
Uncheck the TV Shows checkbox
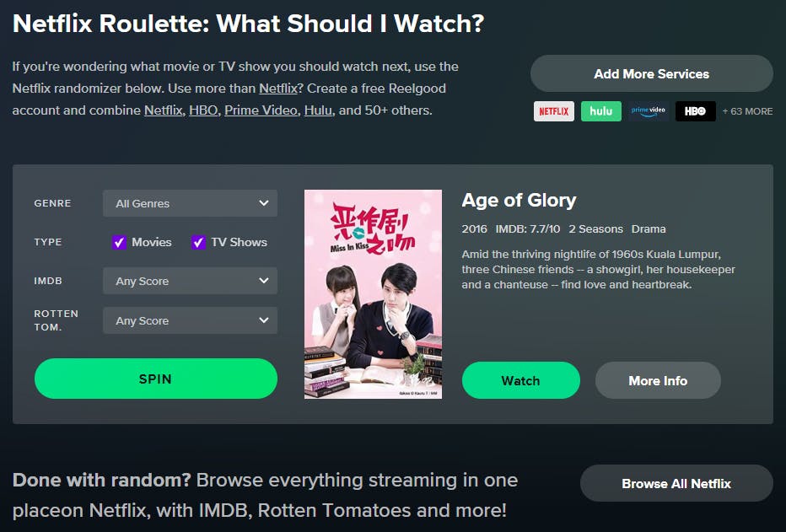click(198, 243)
